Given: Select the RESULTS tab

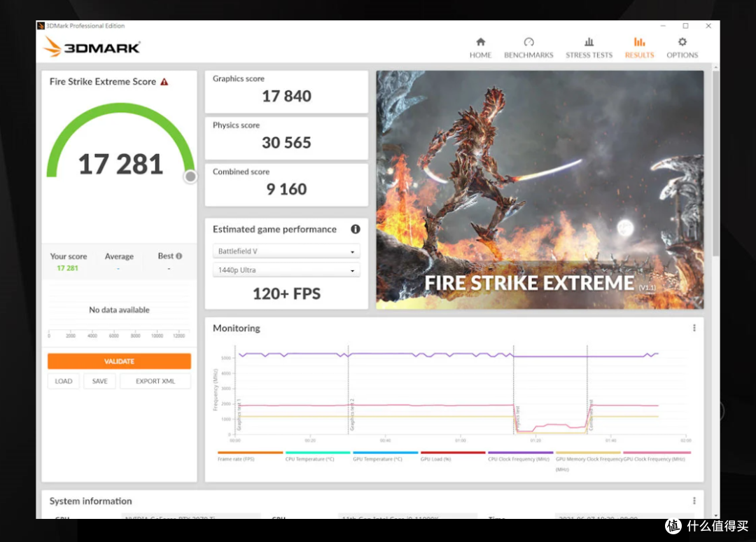Looking at the screenshot, I should [x=639, y=48].
